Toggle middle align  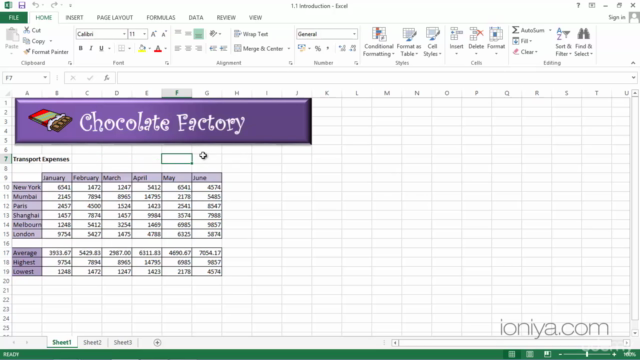pyautogui.click(x=188, y=34)
